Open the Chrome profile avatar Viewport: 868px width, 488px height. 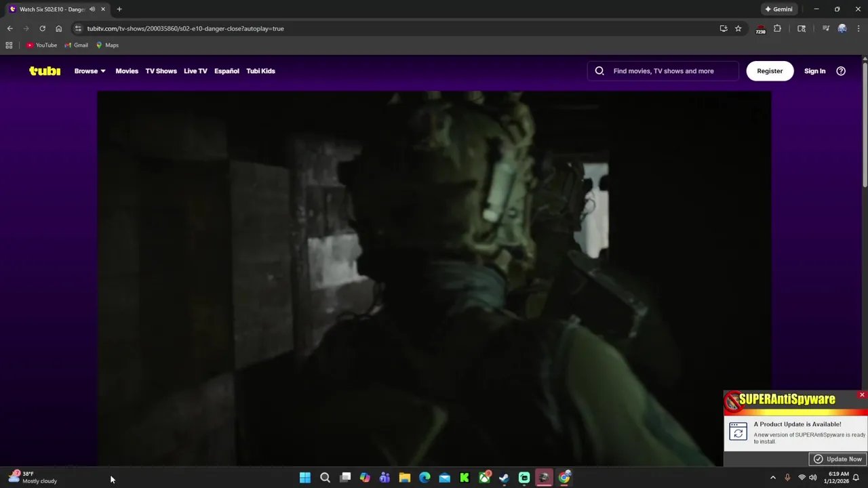point(842,28)
